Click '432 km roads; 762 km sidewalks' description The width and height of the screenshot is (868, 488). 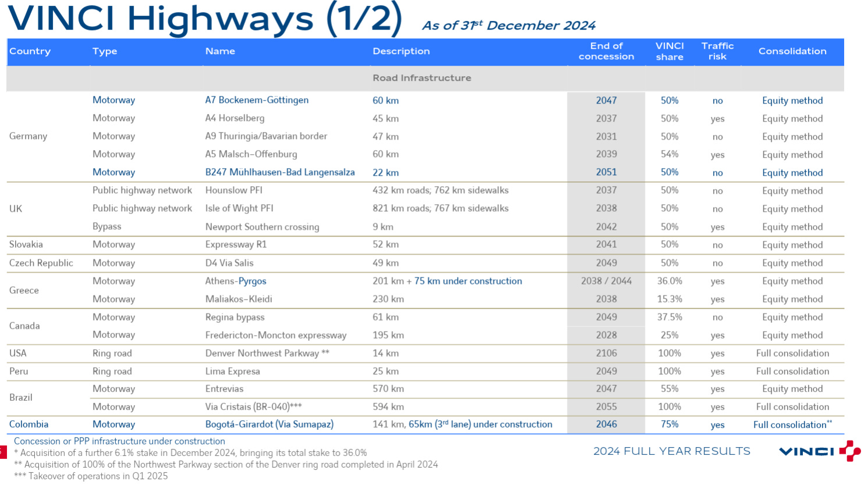441,190
